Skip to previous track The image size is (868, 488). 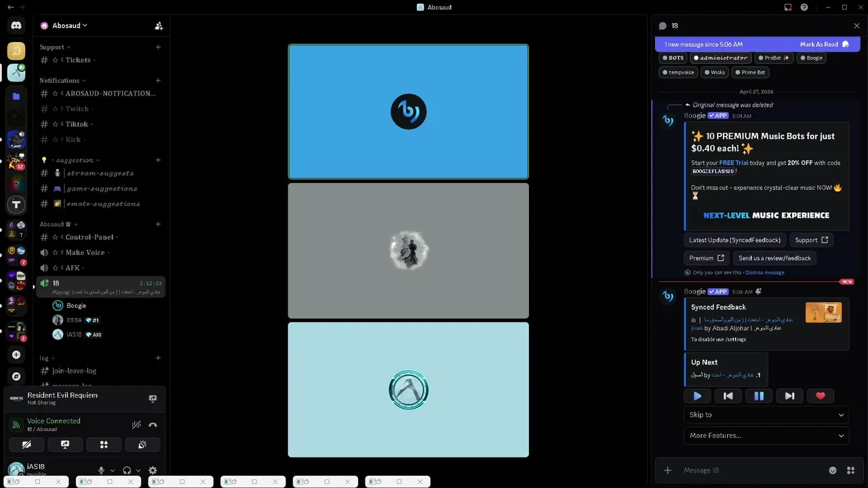coord(728,396)
